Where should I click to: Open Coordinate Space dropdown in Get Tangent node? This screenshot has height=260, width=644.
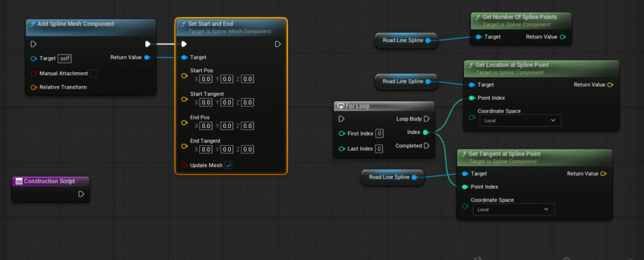513,209
